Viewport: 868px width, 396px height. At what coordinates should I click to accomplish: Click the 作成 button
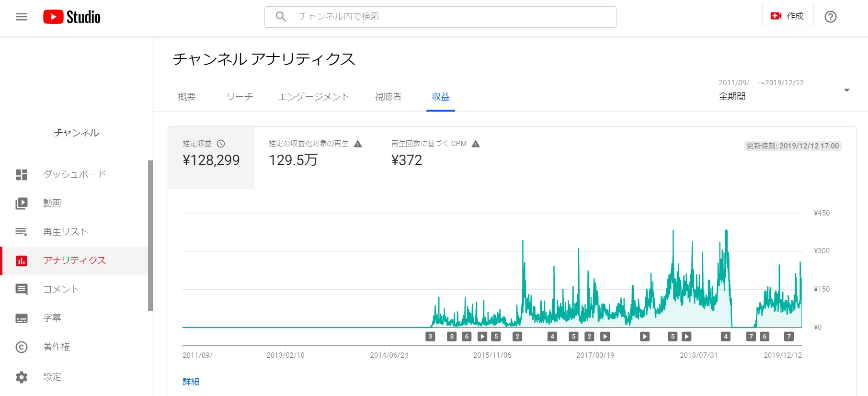[788, 16]
